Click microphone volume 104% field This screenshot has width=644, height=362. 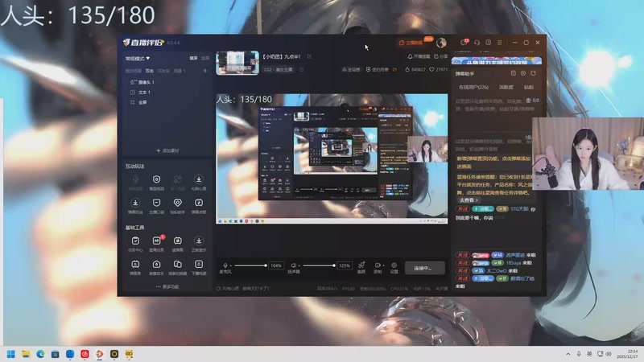click(276, 265)
